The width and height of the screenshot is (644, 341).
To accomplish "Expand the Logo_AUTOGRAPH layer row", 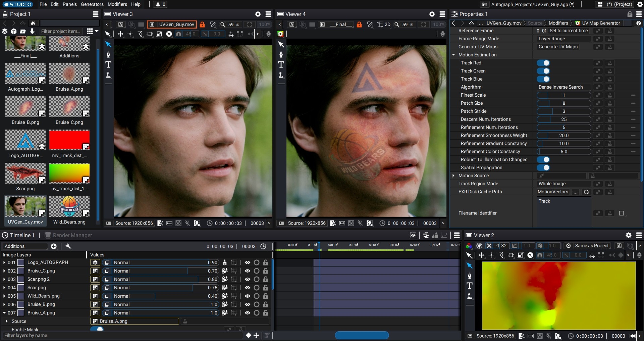I will click(x=4, y=262).
